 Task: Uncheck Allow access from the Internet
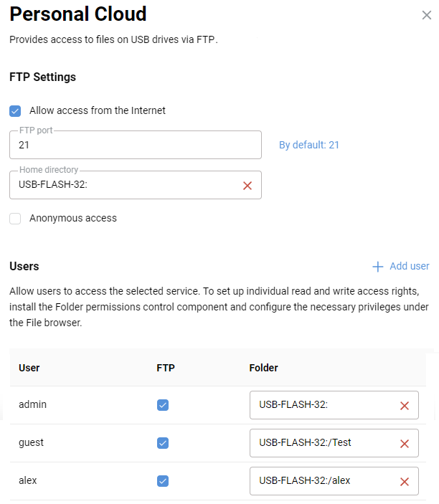pyautogui.click(x=15, y=111)
